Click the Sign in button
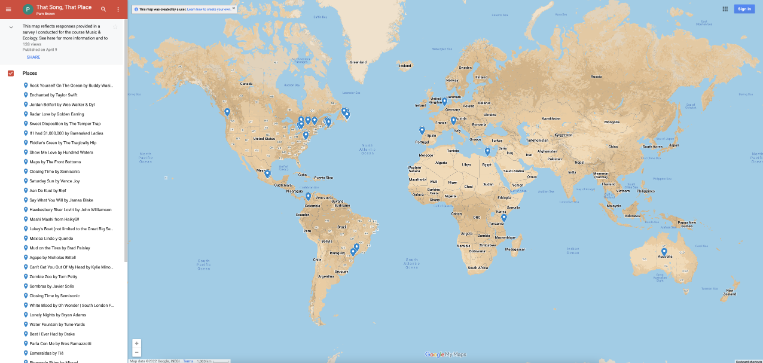The height and width of the screenshot is (363, 763). [x=744, y=9]
